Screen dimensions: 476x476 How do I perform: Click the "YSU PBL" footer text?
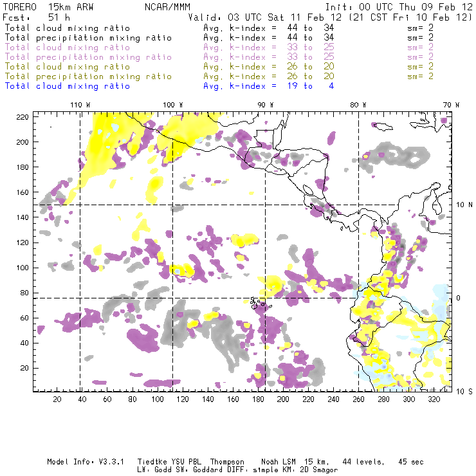pos(187,462)
